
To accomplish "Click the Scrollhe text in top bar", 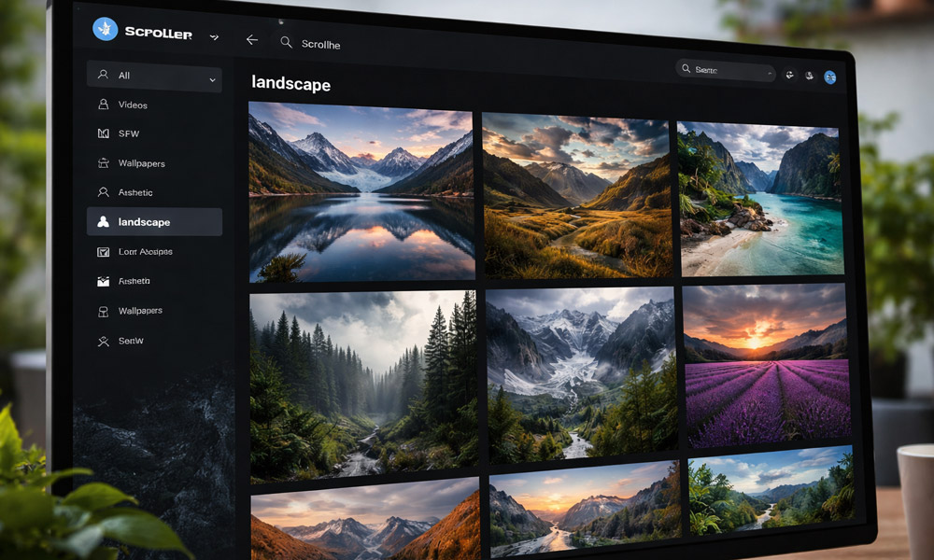I will pos(321,44).
